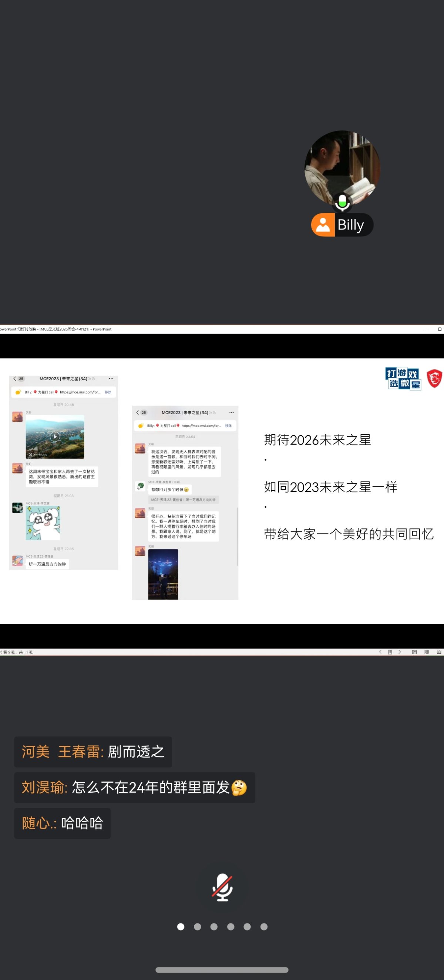Open the slide list menu icon
The width and height of the screenshot is (444, 980).
(x=390, y=652)
